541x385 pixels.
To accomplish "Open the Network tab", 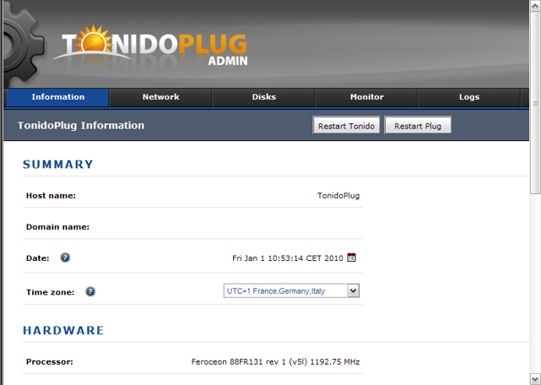I will click(161, 97).
